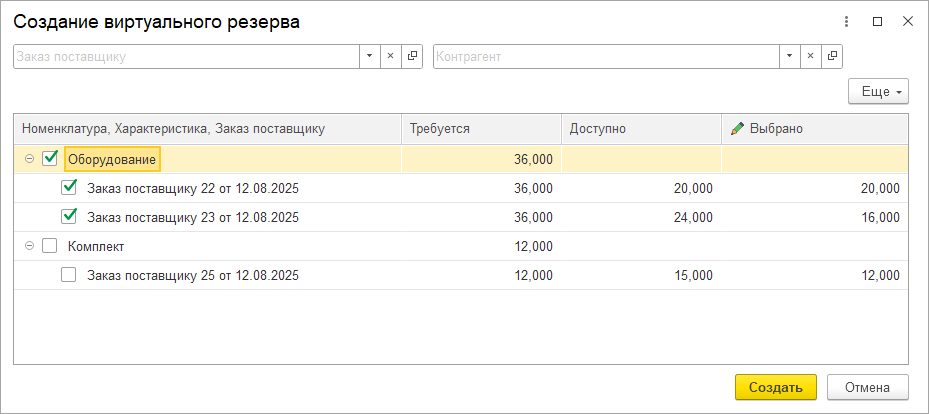Clear the Контрагент filter field

(810, 56)
